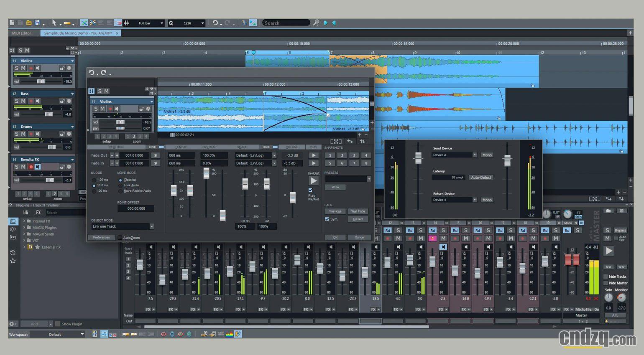
Task: Click the Point Offset input field
Action: click(x=136, y=208)
